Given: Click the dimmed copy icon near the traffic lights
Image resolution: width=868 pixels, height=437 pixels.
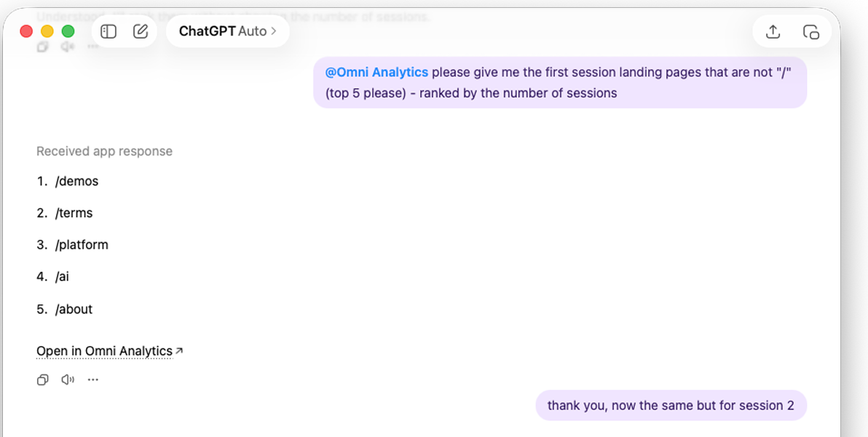Looking at the screenshot, I should 42,47.
